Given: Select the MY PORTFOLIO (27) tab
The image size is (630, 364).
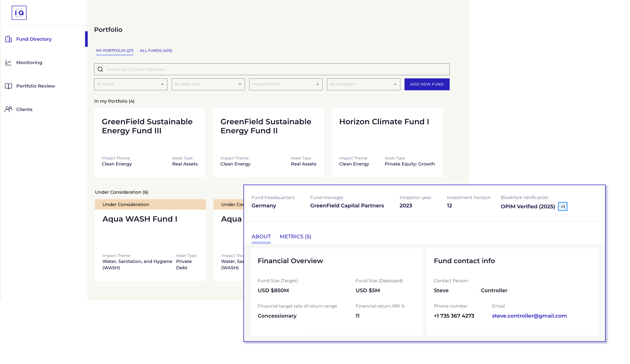Looking at the screenshot, I should (x=115, y=51).
